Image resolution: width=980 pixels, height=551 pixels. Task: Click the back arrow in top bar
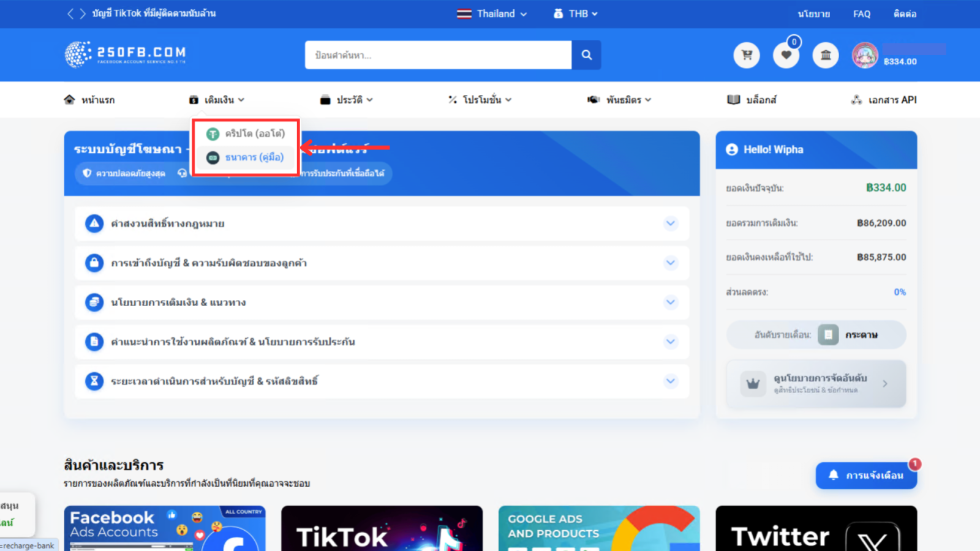(x=70, y=13)
